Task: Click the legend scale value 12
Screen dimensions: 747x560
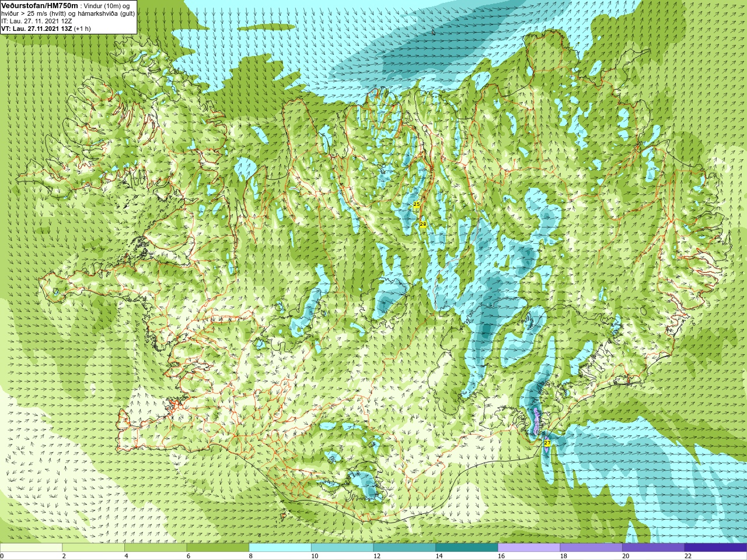Action: pos(377,556)
